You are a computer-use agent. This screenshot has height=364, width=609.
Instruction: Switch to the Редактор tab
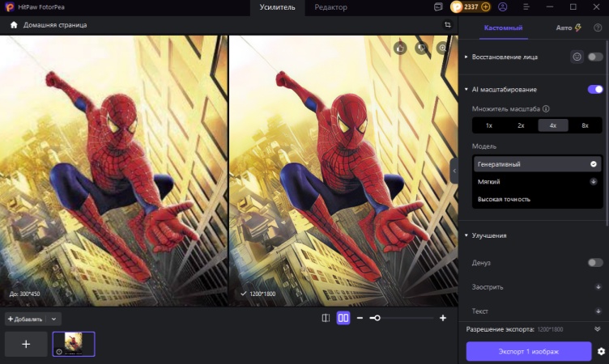[331, 7]
